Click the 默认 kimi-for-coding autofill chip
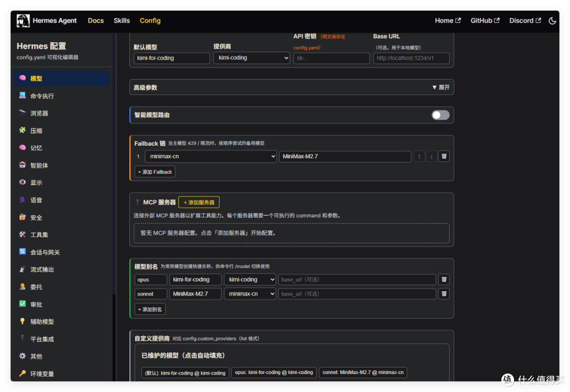This screenshot has height=392, width=570. click(x=185, y=373)
